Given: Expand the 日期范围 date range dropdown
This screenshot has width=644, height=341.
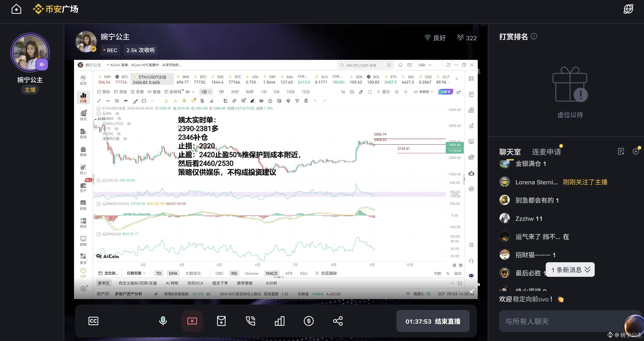Looking at the screenshot, I should 136,273.
